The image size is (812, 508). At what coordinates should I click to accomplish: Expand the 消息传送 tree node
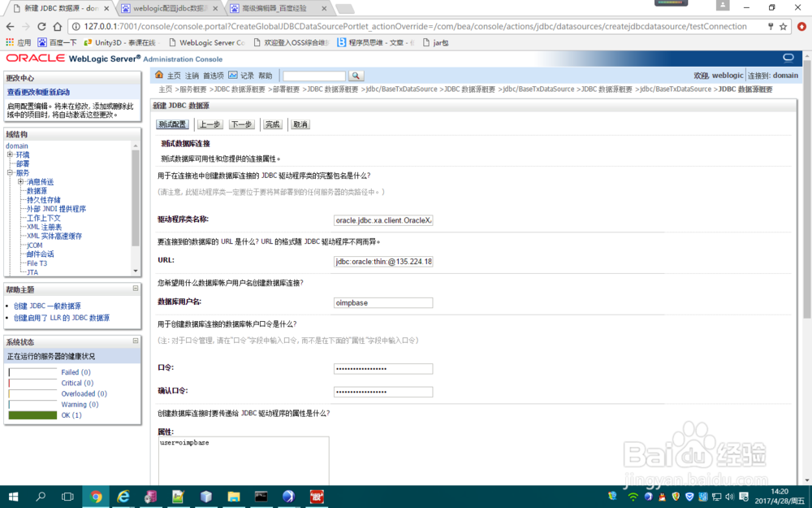coord(21,181)
